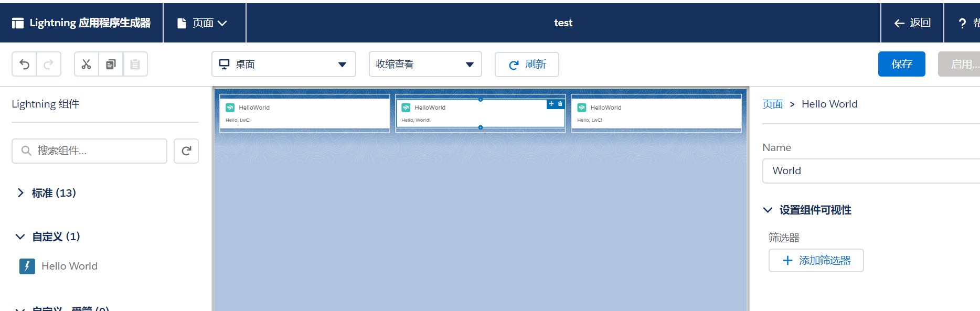The width and height of the screenshot is (980, 311).
Task: Click the "test" page title
Action: (x=563, y=23)
